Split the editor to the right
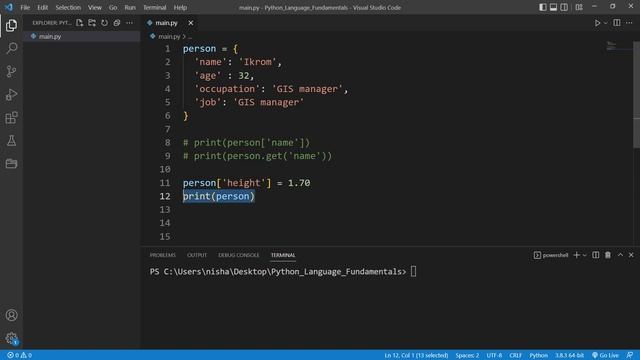Screen dimensions: 640x360 pyautogui.click(x=617, y=23)
